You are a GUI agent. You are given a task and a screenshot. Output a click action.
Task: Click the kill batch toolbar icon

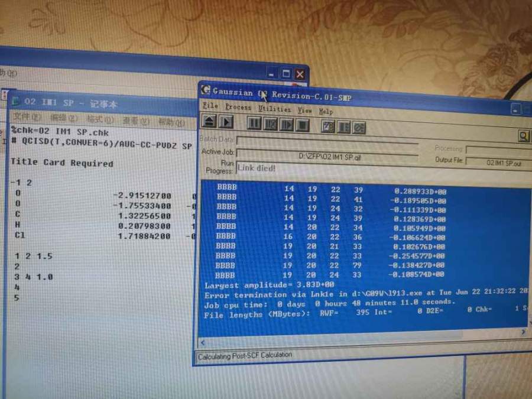[x=359, y=128]
